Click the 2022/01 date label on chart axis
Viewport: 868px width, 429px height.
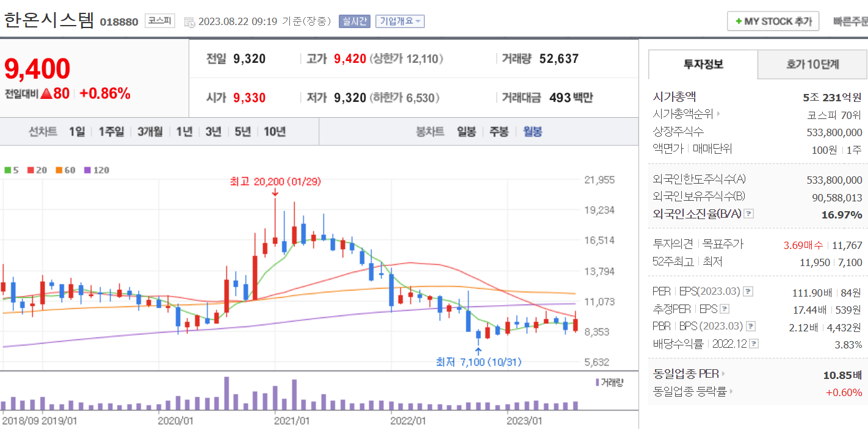tap(408, 420)
